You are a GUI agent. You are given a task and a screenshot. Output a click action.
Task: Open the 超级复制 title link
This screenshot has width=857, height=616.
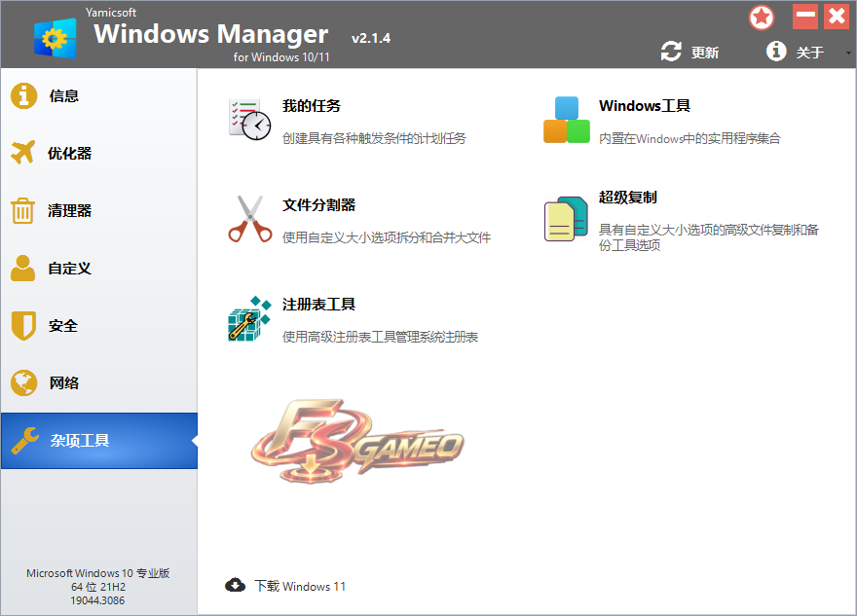[x=628, y=198]
